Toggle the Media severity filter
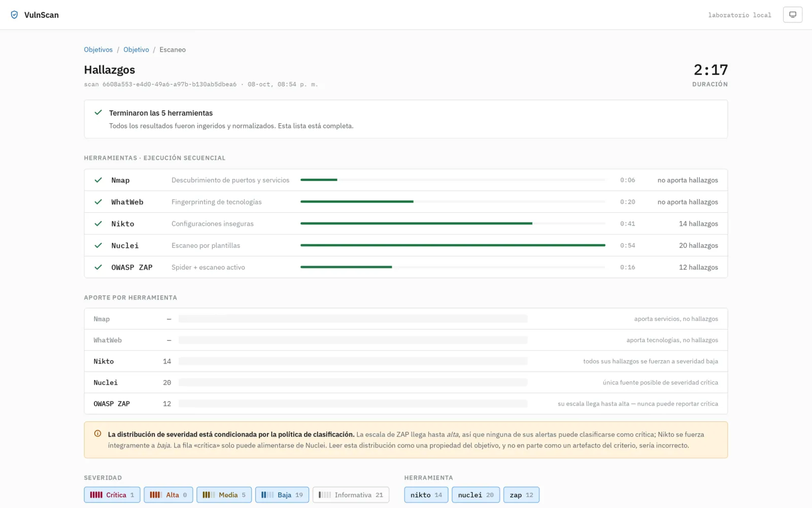This screenshot has height=508, width=812. point(224,495)
